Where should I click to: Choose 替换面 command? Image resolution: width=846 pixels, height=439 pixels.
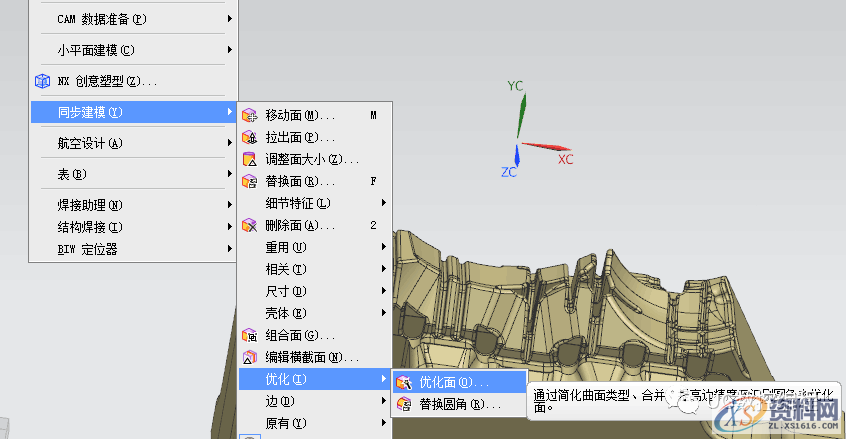pos(315,181)
